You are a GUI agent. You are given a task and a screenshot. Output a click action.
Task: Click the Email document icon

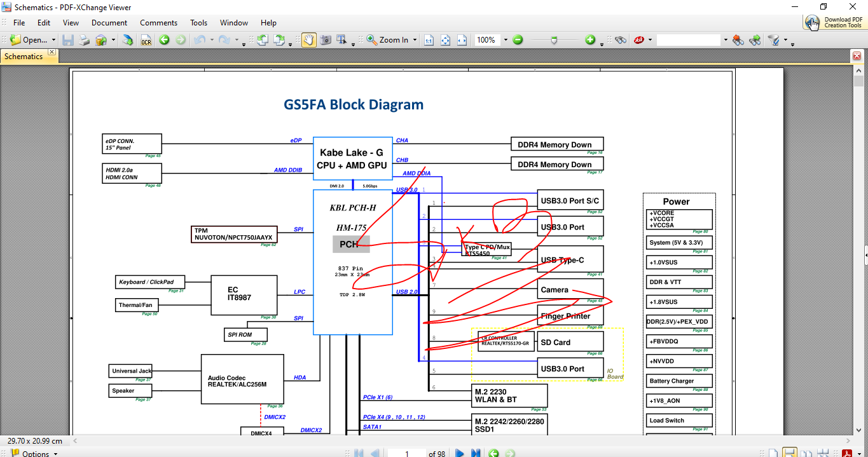(x=101, y=39)
